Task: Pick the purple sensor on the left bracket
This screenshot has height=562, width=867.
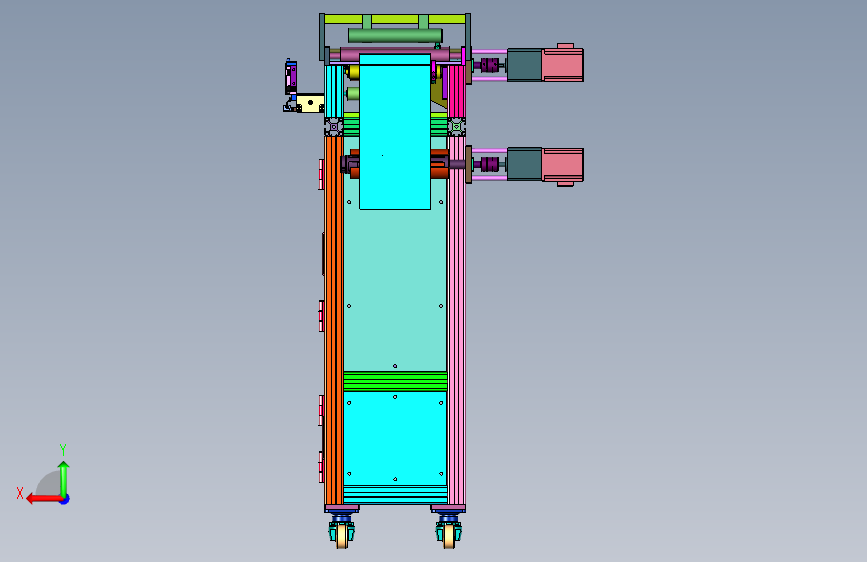Action: pos(291,77)
